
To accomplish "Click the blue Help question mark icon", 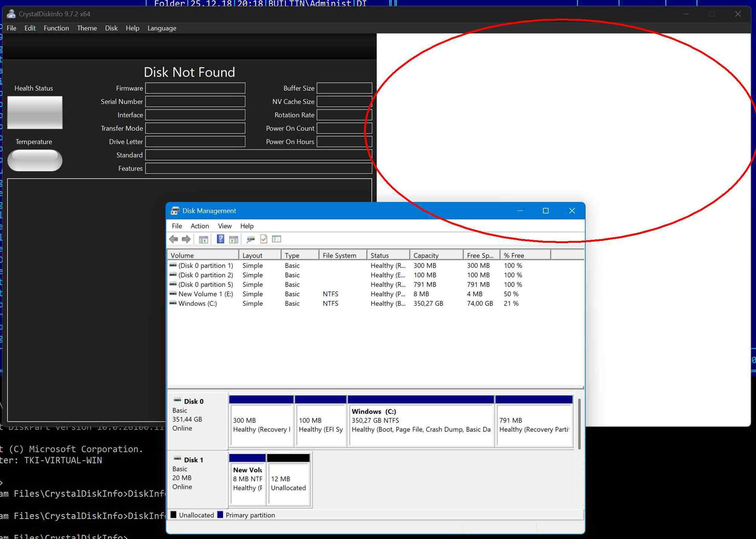I will (x=220, y=239).
